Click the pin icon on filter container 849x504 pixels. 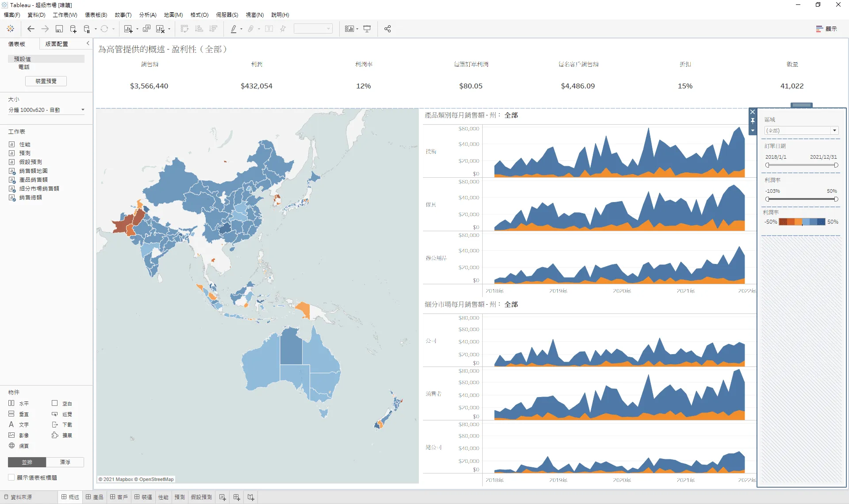753,121
